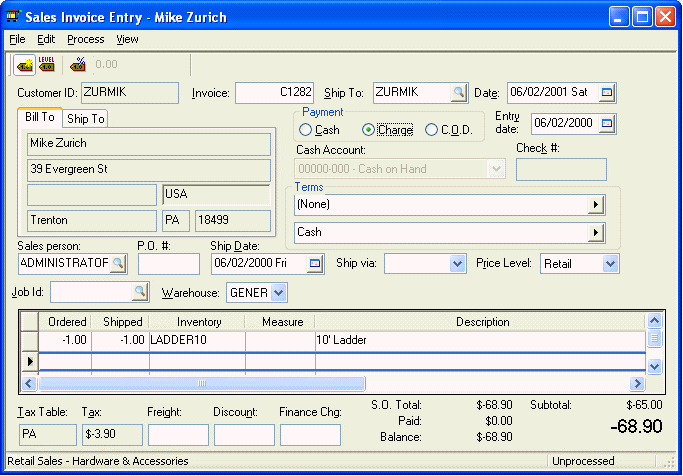
Task: Click the Inventory column header
Action: pos(197,322)
